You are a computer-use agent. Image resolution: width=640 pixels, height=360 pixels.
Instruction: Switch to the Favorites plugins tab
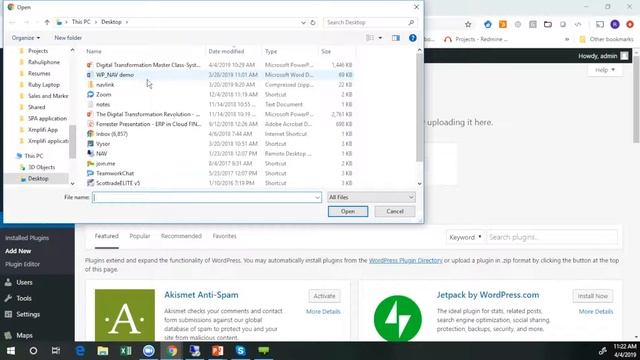click(x=224, y=236)
